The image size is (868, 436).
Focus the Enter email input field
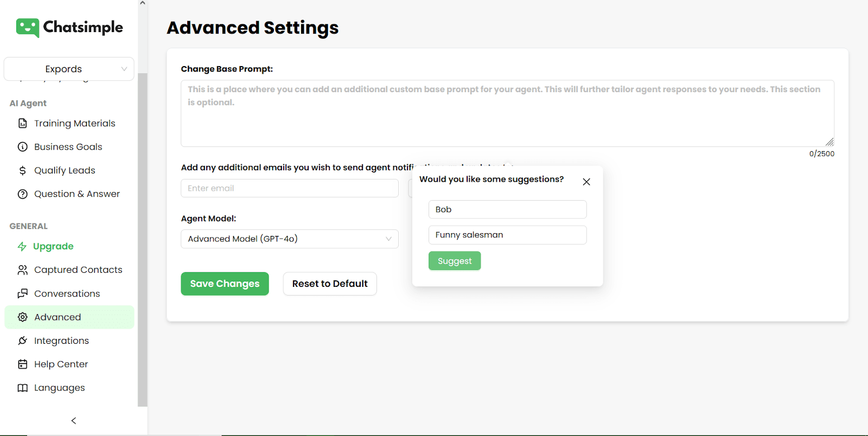point(289,189)
